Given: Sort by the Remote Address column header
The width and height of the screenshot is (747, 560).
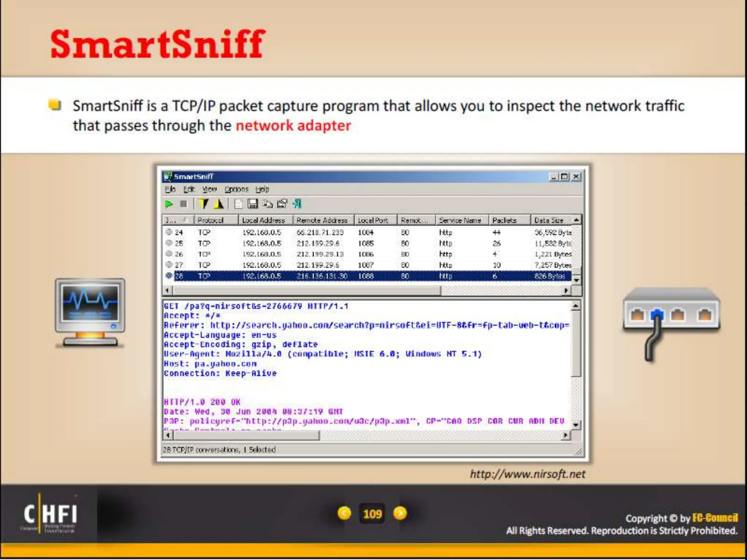Looking at the screenshot, I should (323, 220).
